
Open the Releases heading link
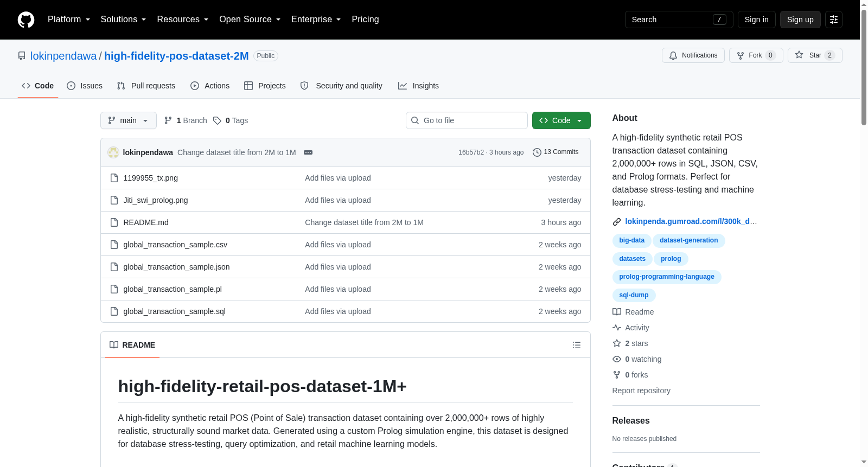tap(631, 420)
